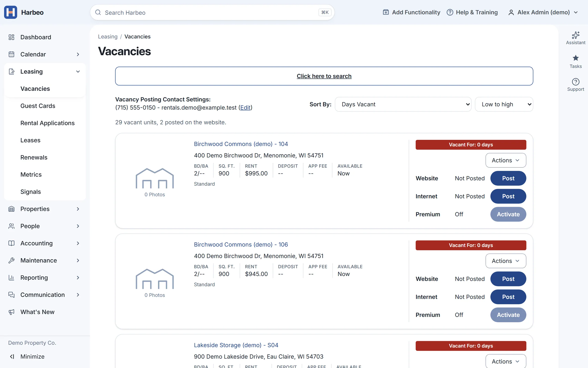Post unit 104 to Internet
Image resolution: width=588 pixels, height=368 pixels.
tap(508, 196)
